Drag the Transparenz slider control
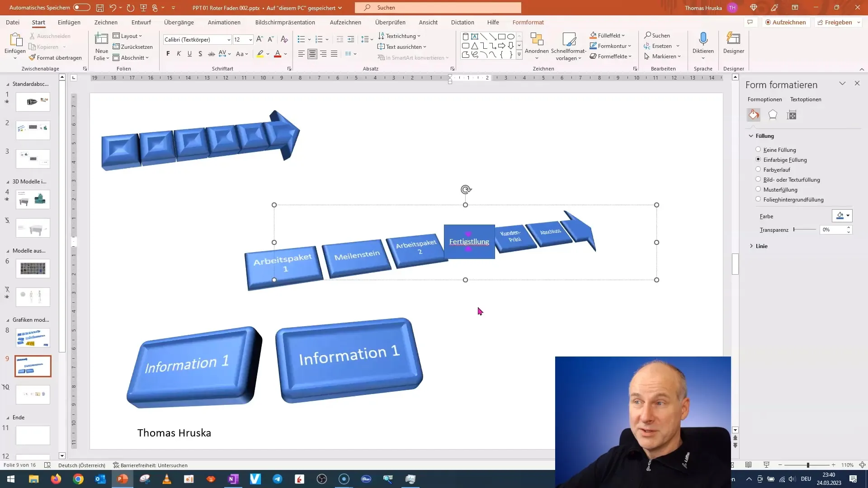This screenshot has width=868, height=488. [794, 230]
